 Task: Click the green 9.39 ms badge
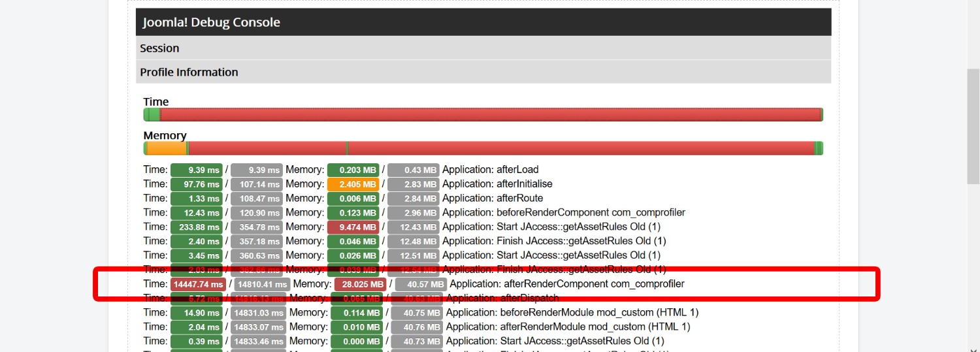tap(197, 170)
